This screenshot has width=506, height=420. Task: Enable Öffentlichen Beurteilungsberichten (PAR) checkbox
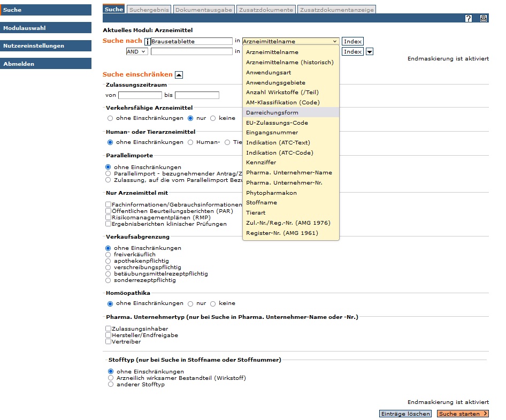click(109, 211)
